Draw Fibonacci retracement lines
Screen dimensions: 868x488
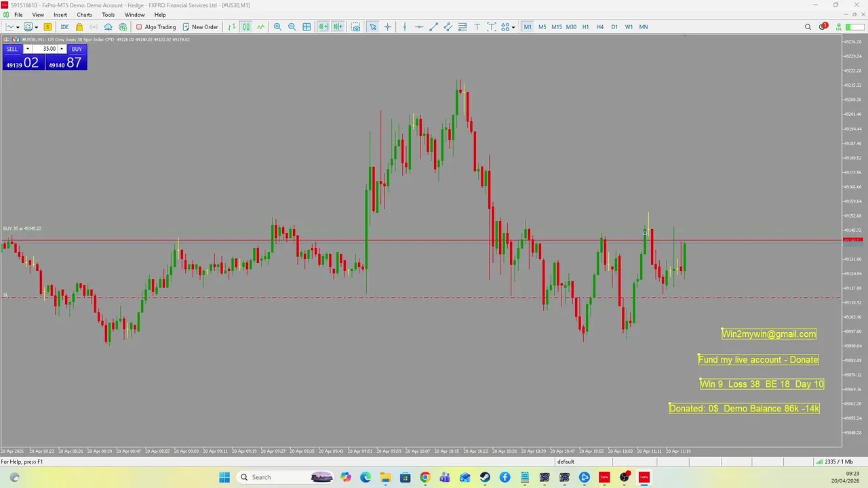click(462, 27)
